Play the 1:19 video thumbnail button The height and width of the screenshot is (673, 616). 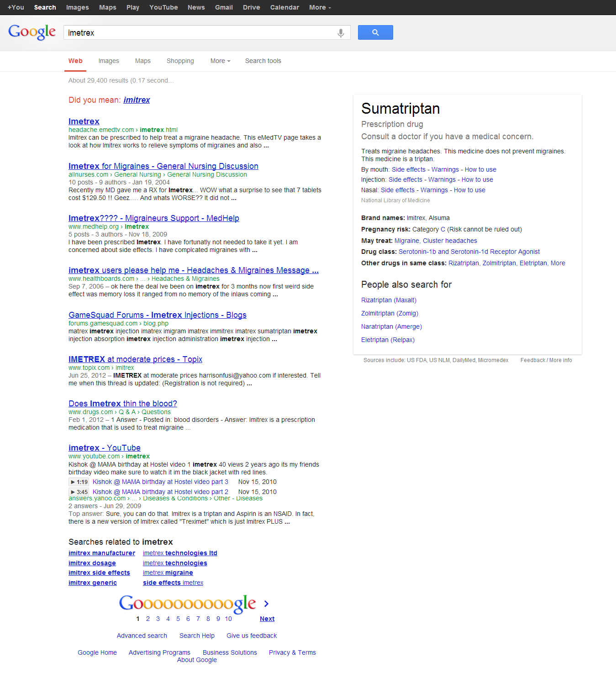pos(79,482)
